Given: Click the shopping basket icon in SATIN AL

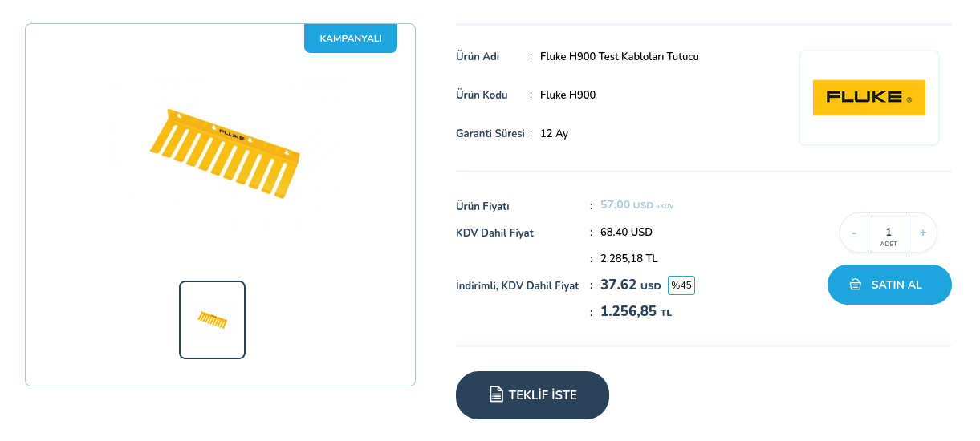Looking at the screenshot, I should (856, 285).
